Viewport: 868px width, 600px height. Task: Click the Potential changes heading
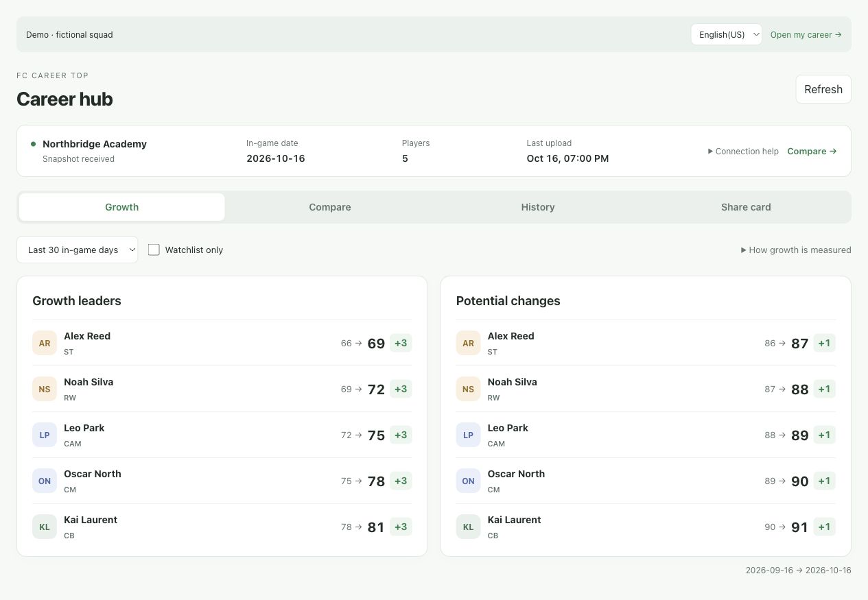tap(508, 301)
